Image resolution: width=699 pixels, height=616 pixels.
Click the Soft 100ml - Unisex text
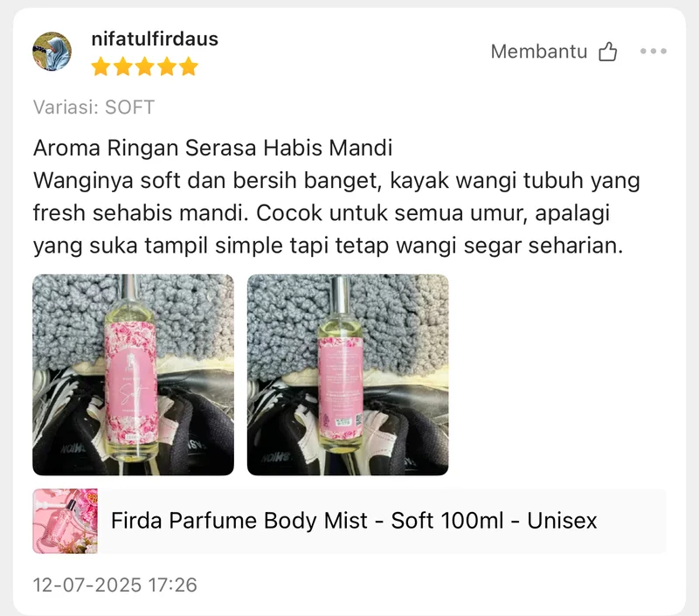(x=494, y=521)
